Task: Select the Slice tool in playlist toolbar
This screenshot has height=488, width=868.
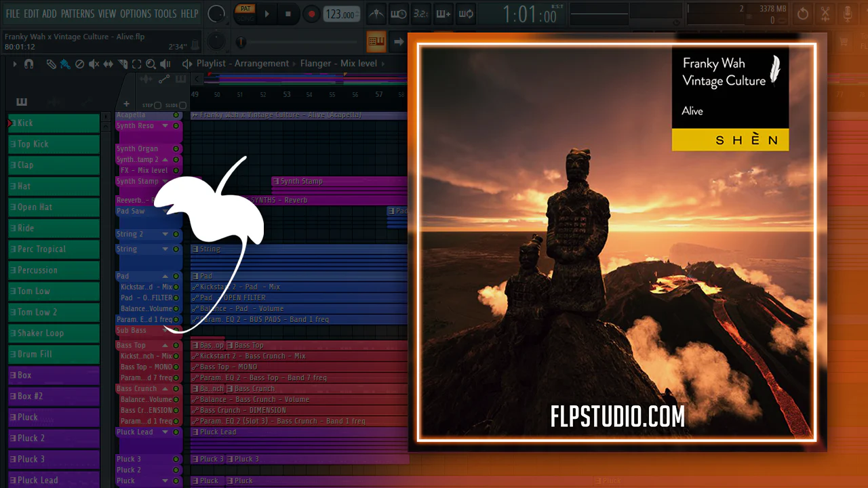Action: [123, 64]
